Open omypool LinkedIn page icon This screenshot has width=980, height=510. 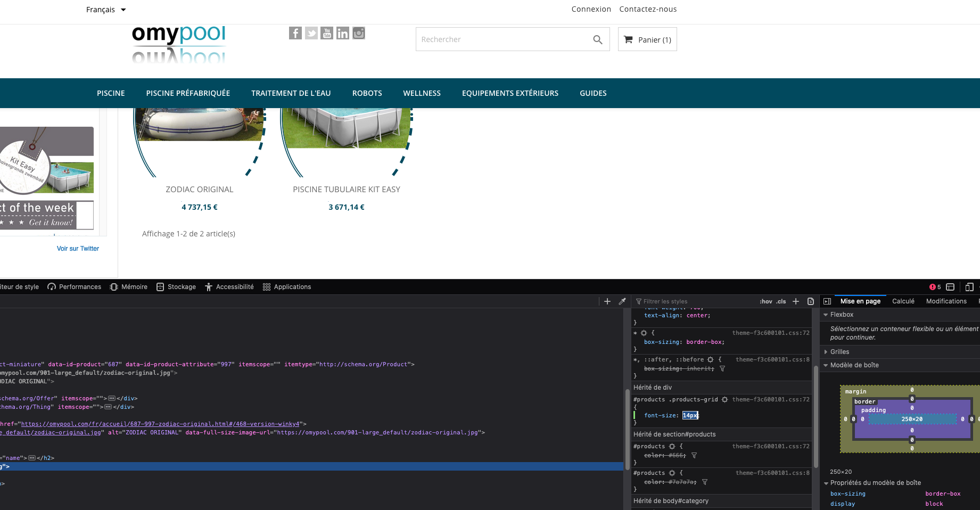click(x=343, y=33)
